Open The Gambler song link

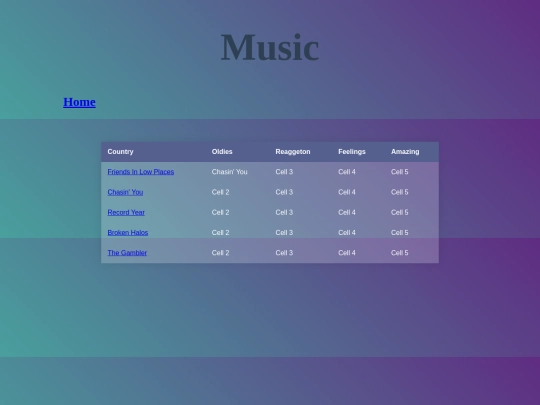pyautogui.click(x=127, y=253)
